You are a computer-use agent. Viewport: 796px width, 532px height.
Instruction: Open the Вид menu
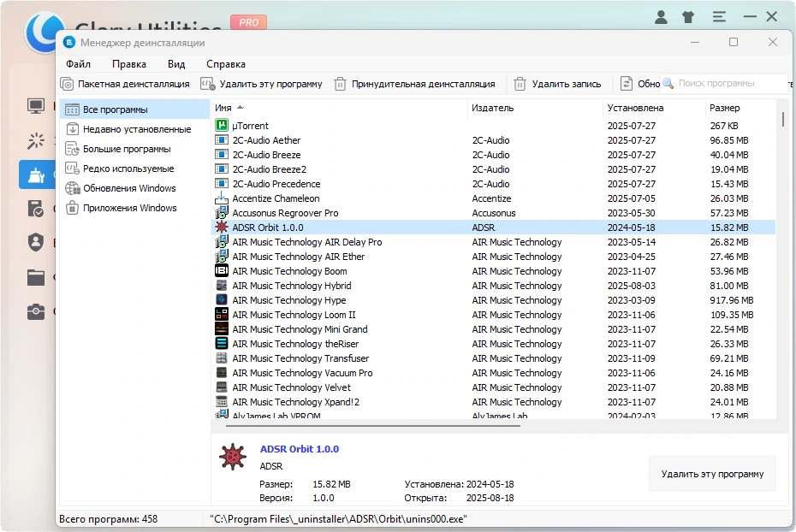click(x=176, y=64)
